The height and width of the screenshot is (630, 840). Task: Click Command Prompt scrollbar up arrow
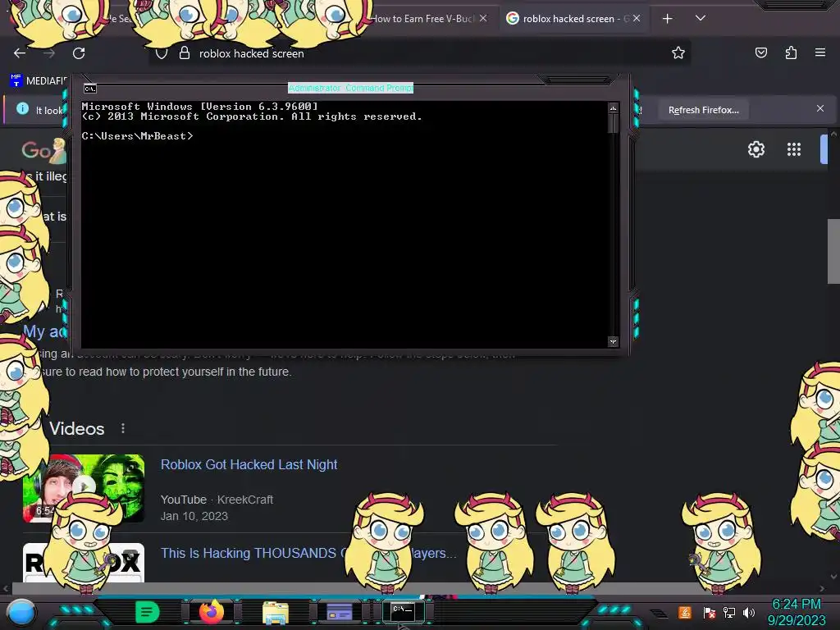[614, 108]
